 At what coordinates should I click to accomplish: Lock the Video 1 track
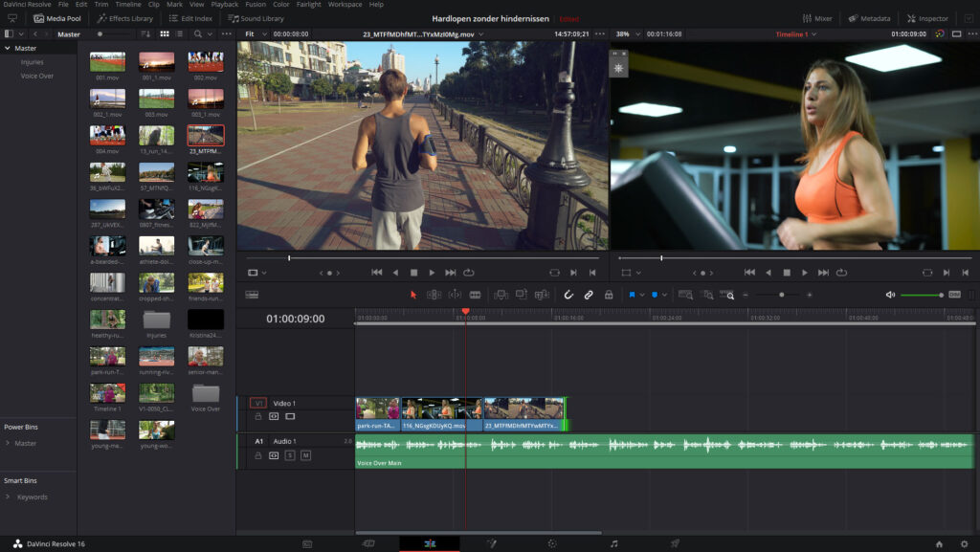257,416
